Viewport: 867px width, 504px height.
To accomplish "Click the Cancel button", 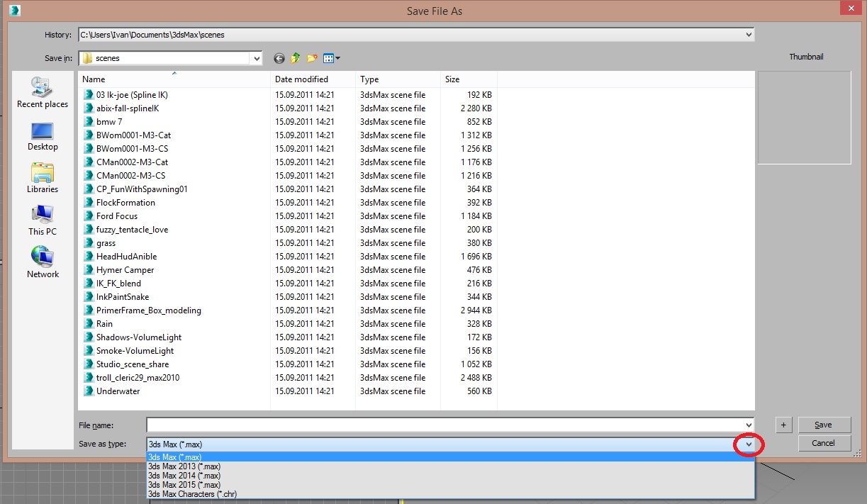I will coord(824,443).
